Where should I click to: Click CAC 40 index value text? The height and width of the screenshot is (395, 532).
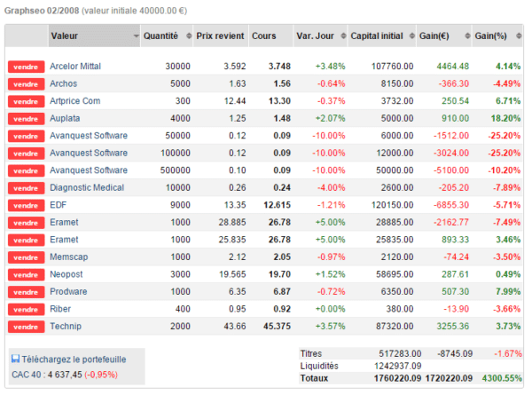pyautogui.click(x=65, y=375)
